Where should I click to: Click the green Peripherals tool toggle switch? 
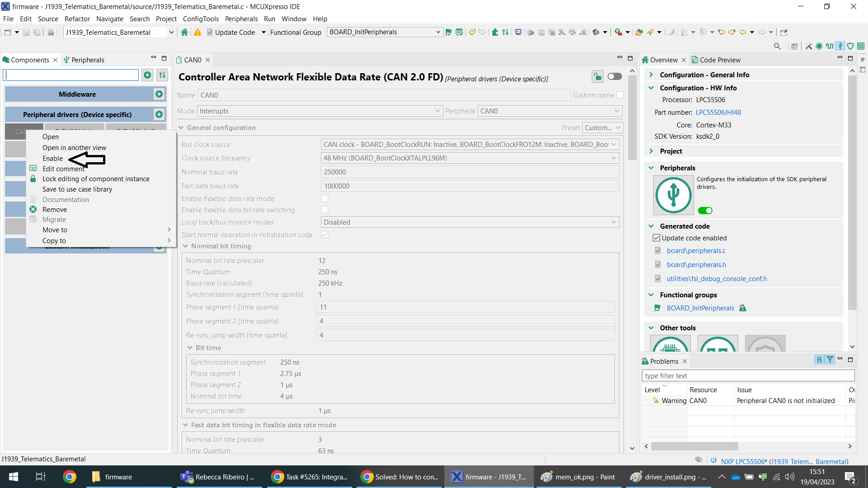point(705,211)
